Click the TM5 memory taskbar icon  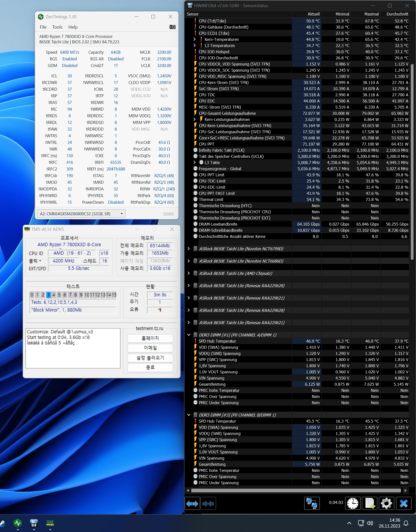click(x=50, y=523)
